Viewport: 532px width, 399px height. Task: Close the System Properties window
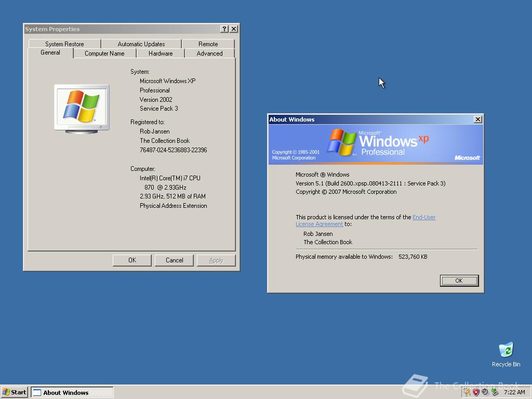pyautogui.click(x=234, y=29)
